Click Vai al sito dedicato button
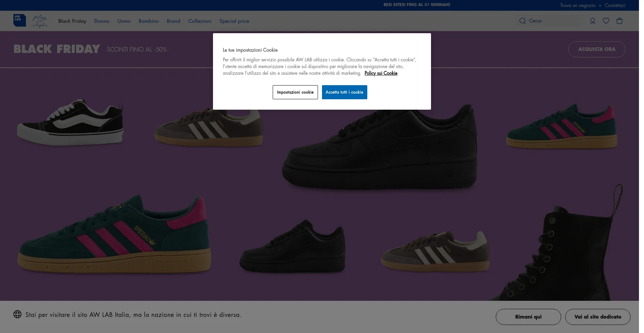This screenshot has height=333, width=644. 597,317
